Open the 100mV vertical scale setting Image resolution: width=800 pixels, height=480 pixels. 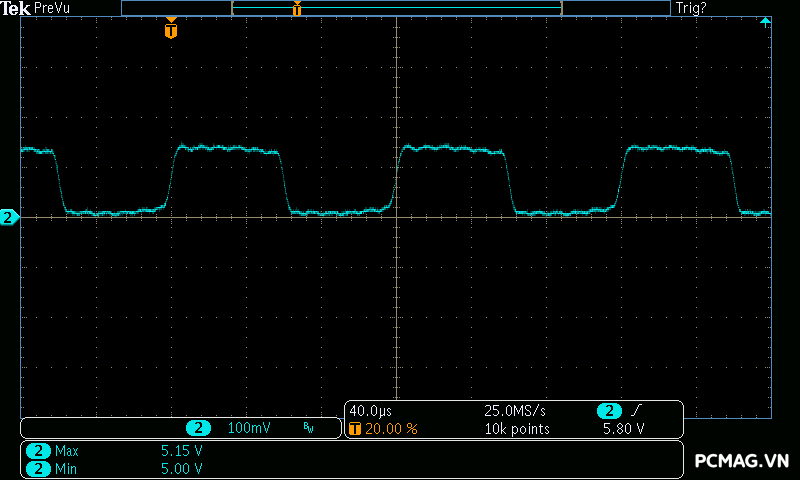pyautogui.click(x=248, y=428)
